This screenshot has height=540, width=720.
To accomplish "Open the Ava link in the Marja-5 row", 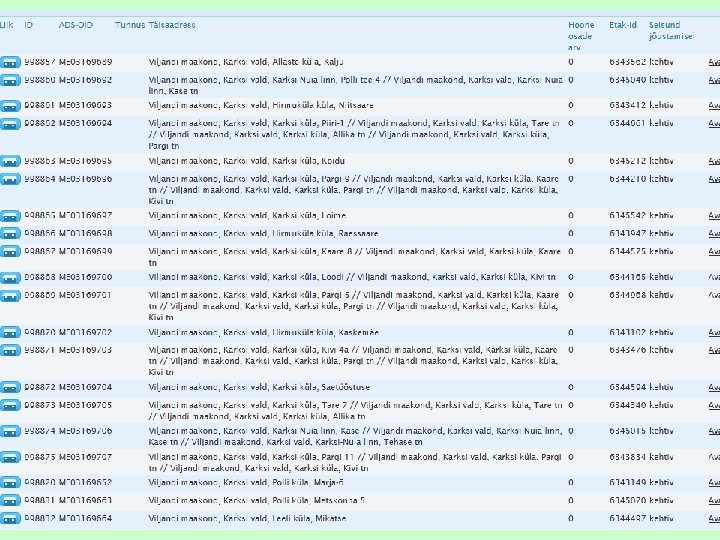I will pos(714,483).
